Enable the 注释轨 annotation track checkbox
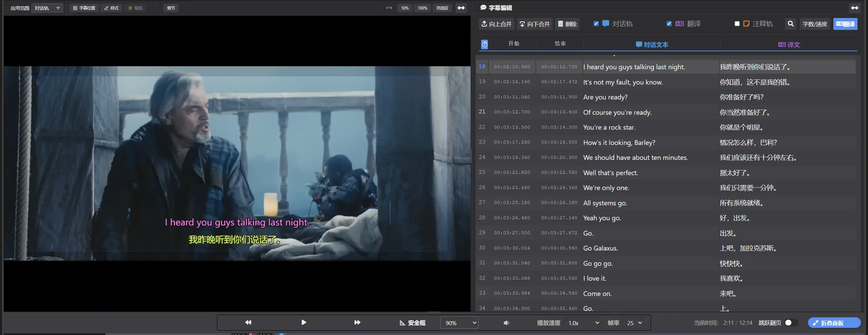868x335 pixels. point(737,24)
